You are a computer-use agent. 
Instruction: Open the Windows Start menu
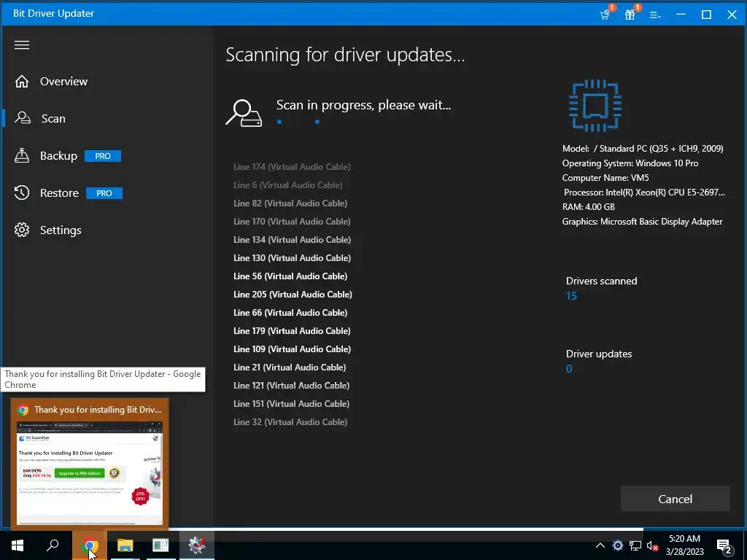pyautogui.click(x=18, y=545)
